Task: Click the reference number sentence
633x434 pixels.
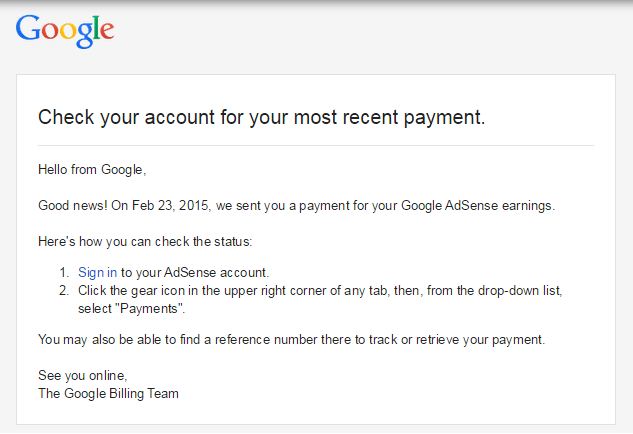Action: [x=291, y=340]
